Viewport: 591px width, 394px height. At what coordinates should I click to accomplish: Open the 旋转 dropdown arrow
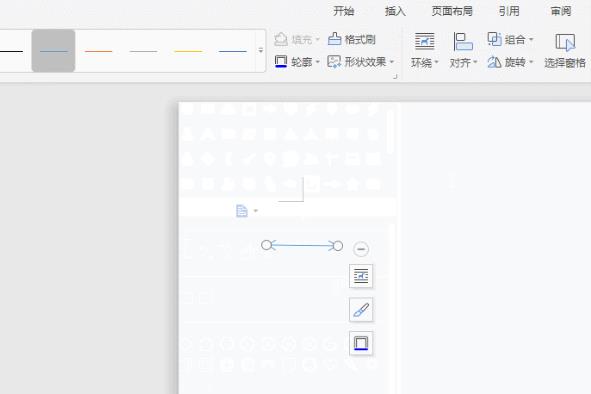[x=531, y=62]
